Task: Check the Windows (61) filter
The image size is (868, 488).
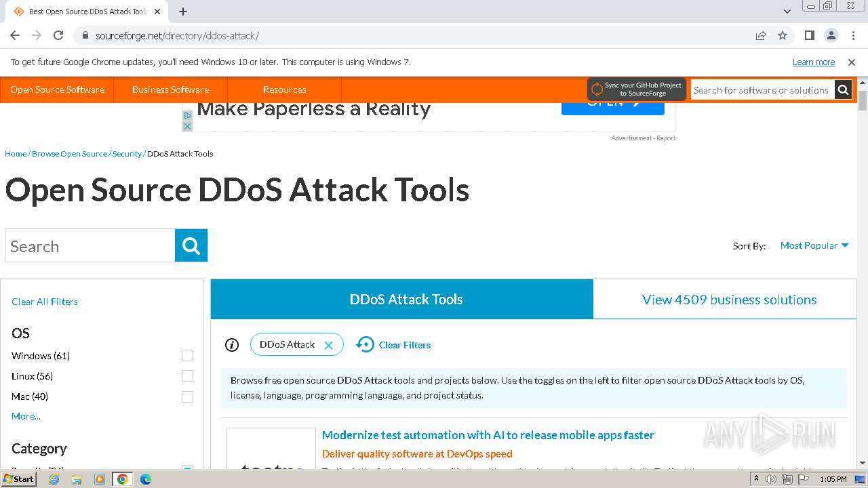Action: 187,356
